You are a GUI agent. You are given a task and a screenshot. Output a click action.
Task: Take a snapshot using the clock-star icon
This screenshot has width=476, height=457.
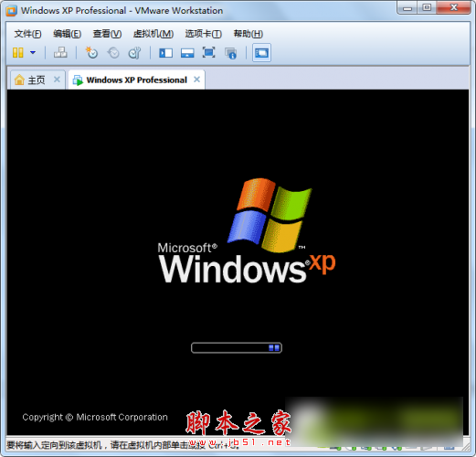tap(91, 53)
